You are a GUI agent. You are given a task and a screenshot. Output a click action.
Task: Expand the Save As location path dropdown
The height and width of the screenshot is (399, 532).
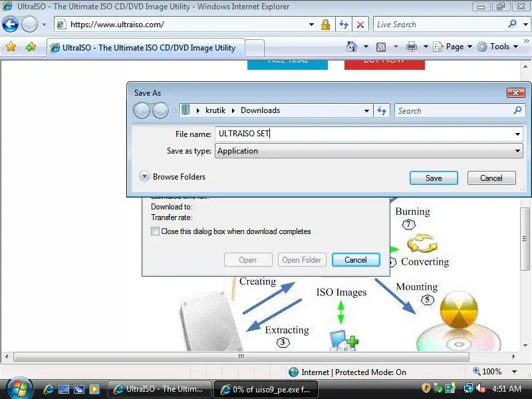(x=366, y=110)
